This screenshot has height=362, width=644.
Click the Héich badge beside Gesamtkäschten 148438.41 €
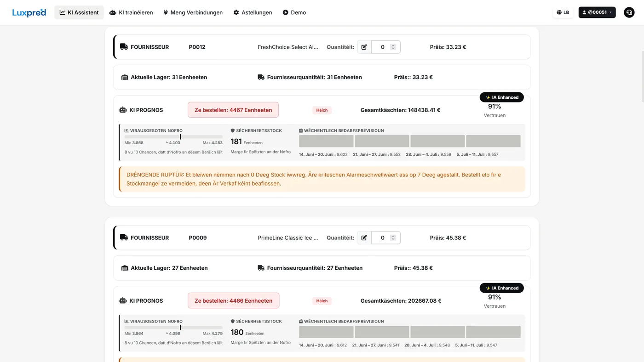point(322,110)
